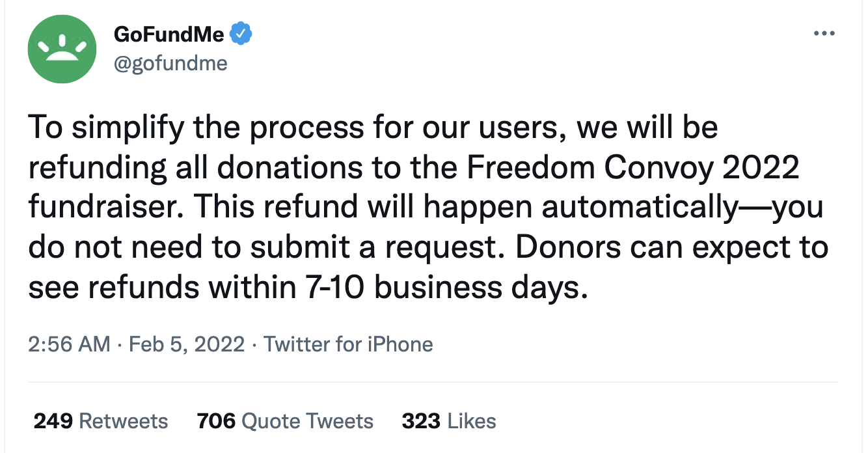868x453 pixels.
Task: Click the 2:56 AM timestamp
Action: tap(69, 344)
